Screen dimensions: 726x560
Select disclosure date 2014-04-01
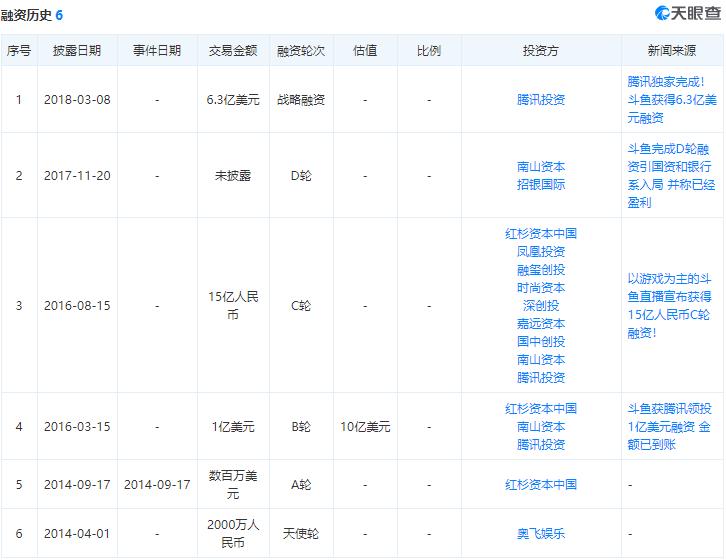coord(77,534)
